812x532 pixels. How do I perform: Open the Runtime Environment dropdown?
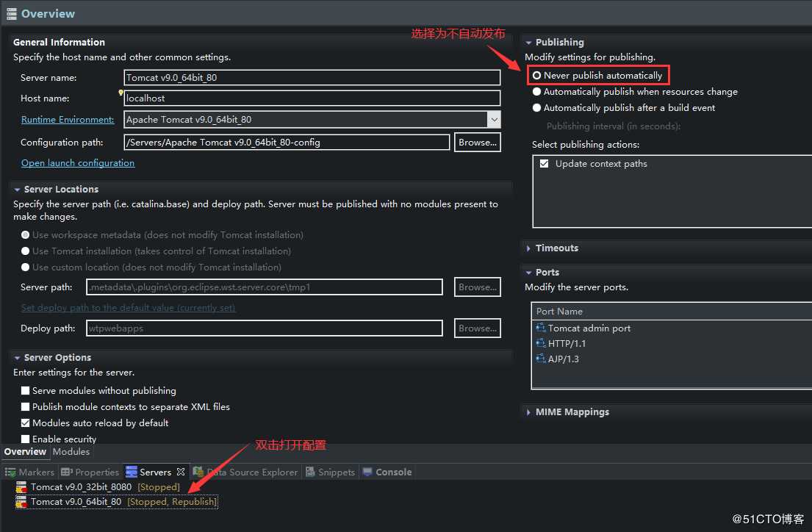(494, 120)
